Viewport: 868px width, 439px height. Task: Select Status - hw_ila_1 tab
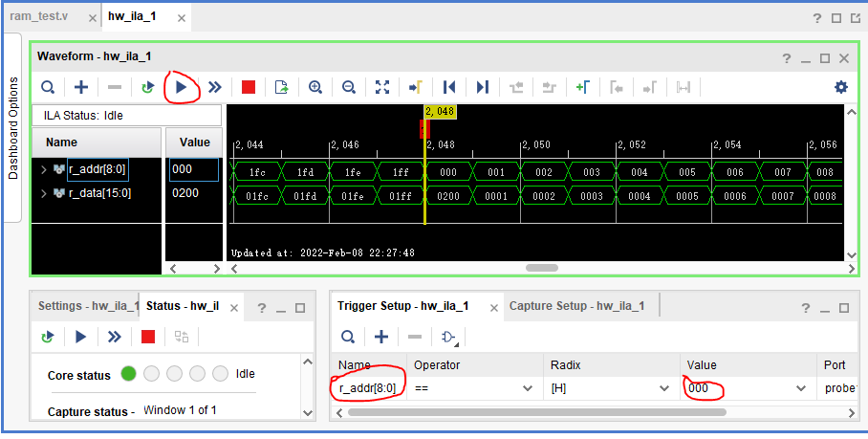[x=183, y=306]
